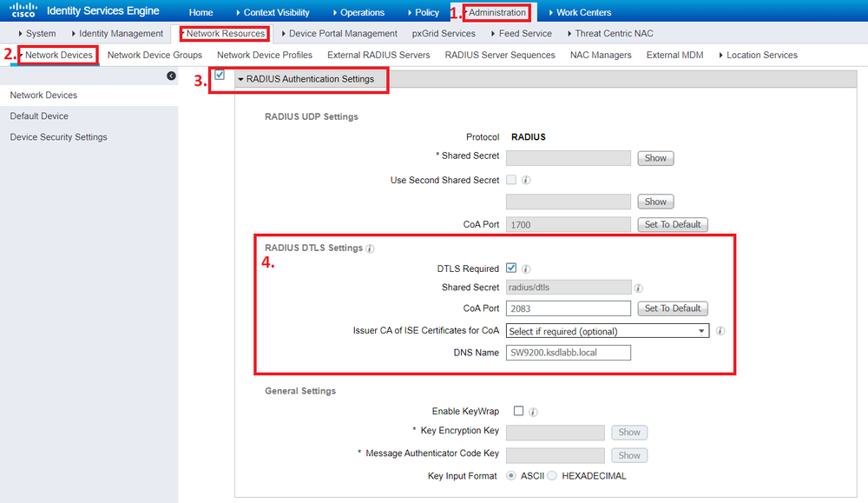Viewport: 868px width, 503px height.
Task: Open the Issuer CA of ISE Certificates dropdown
Action: click(608, 331)
